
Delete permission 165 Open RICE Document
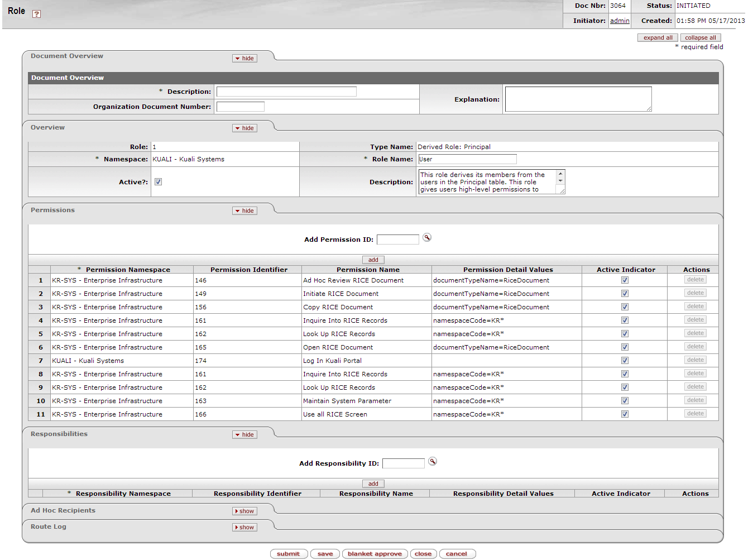click(696, 347)
